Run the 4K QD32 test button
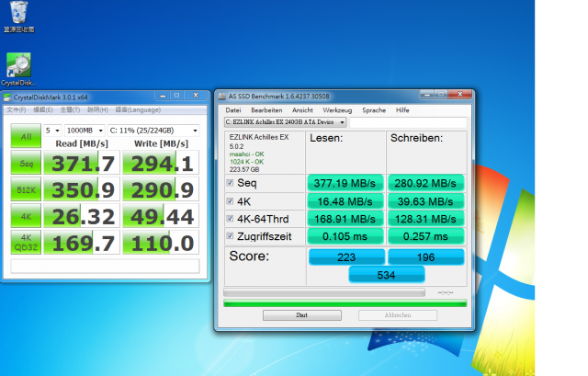The width and height of the screenshot is (588, 376). click(x=26, y=243)
